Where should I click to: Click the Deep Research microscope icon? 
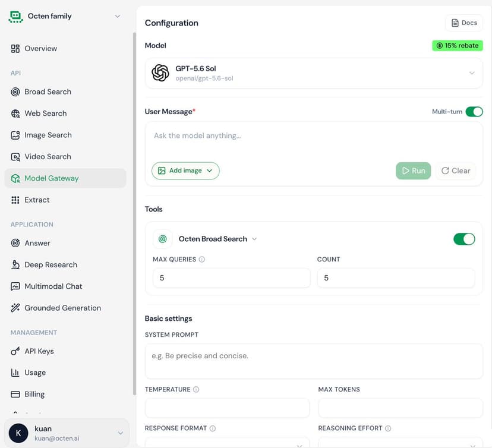pyautogui.click(x=15, y=265)
